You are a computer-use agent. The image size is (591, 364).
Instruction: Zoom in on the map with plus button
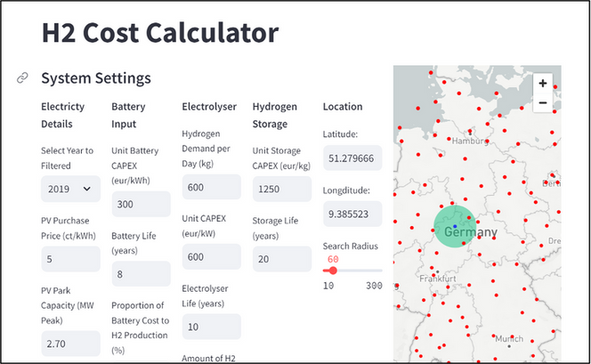pos(543,83)
